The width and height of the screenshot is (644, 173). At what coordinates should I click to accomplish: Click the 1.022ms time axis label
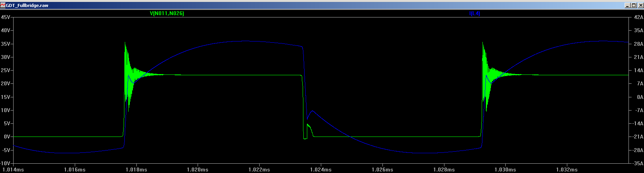[x=259, y=170]
